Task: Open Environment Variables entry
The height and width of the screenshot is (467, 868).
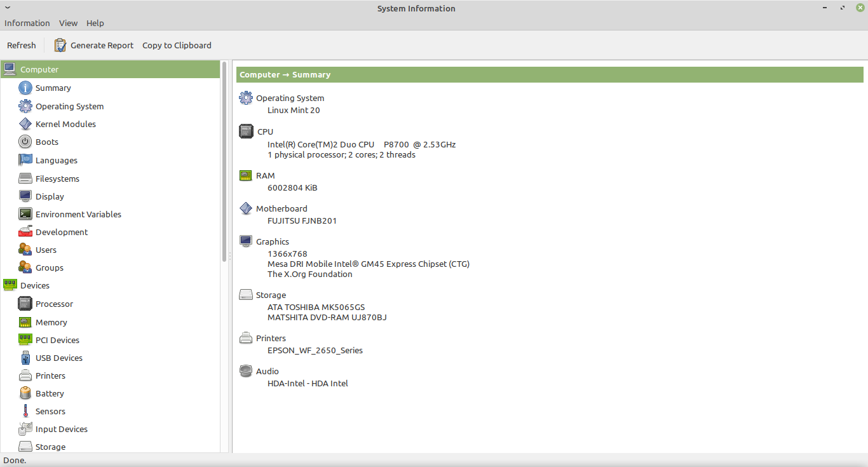Action: [x=78, y=214]
